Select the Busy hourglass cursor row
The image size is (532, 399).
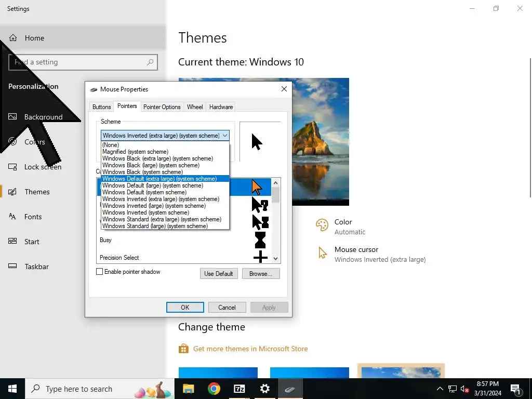coord(184,240)
